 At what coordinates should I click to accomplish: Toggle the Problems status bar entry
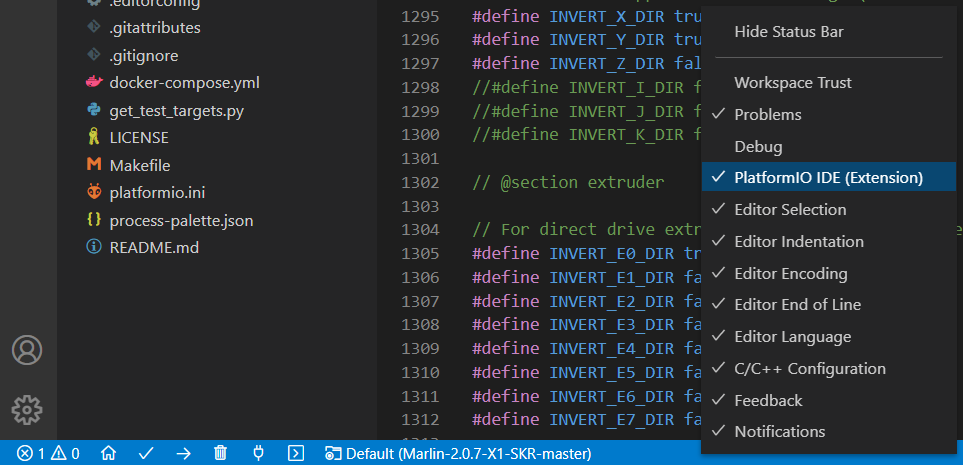(767, 115)
